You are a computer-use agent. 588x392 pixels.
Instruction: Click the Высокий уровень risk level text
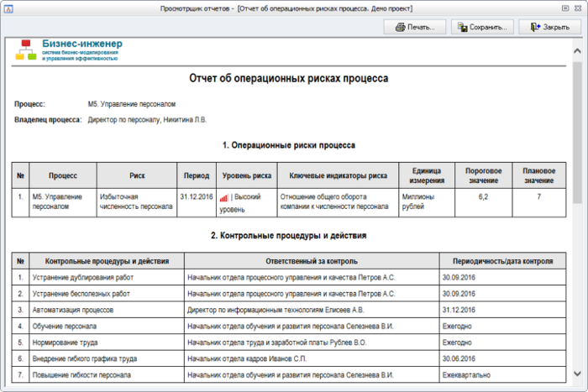pos(240,203)
